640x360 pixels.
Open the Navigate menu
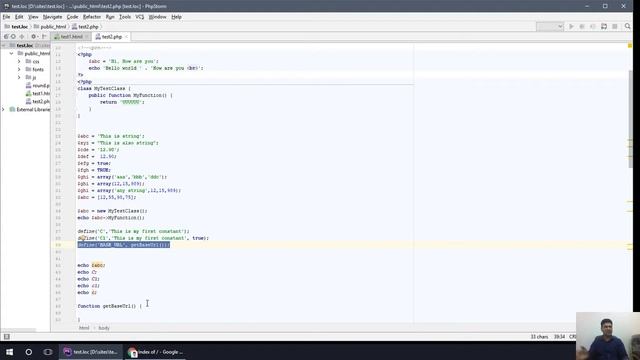point(52,17)
